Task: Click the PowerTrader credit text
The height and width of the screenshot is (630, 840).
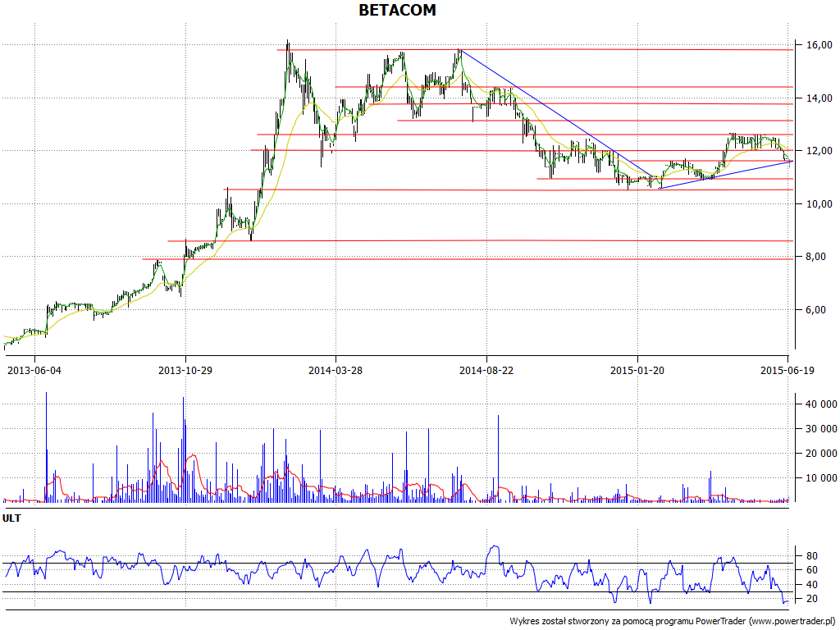Action: click(x=673, y=622)
